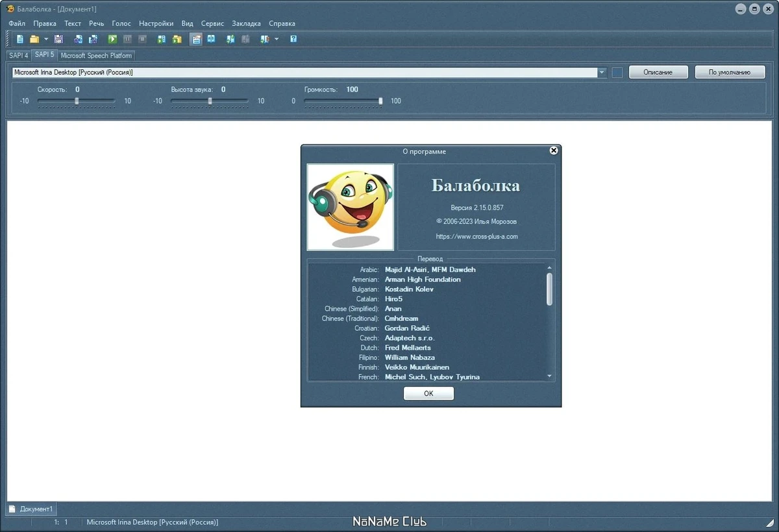The width and height of the screenshot is (779, 532).
Task: Click the open book toolbar icon
Action: (x=211, y=39)
